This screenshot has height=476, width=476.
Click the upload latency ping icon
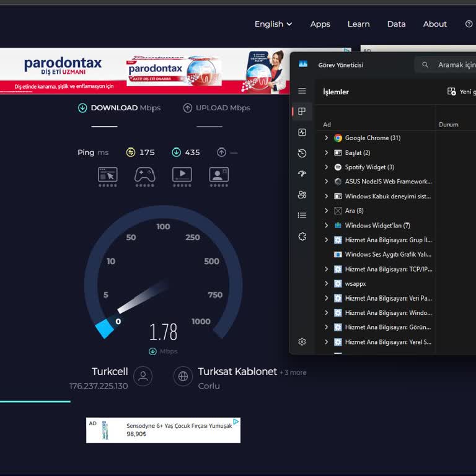222,152
